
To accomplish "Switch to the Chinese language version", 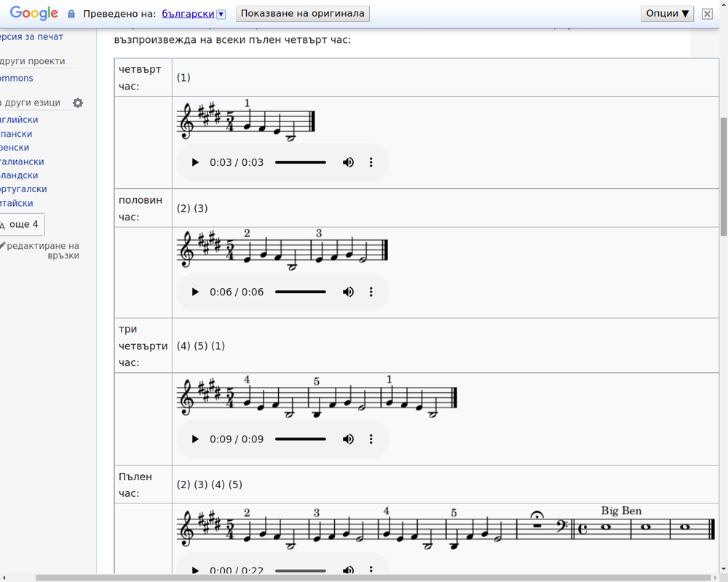I will [17, 203].
